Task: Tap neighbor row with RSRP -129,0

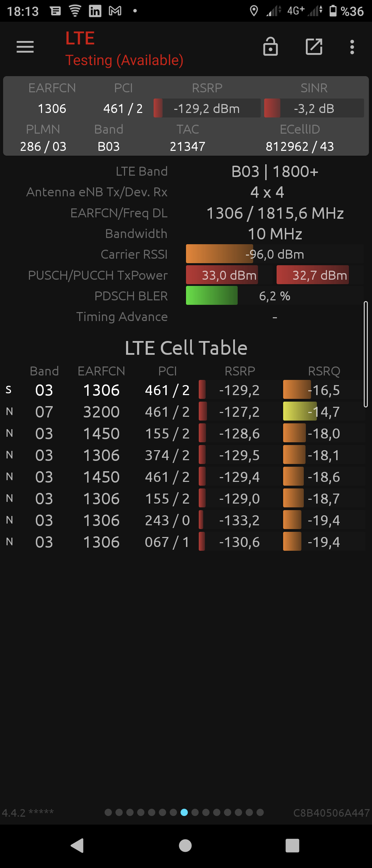Action: [185, 498]
